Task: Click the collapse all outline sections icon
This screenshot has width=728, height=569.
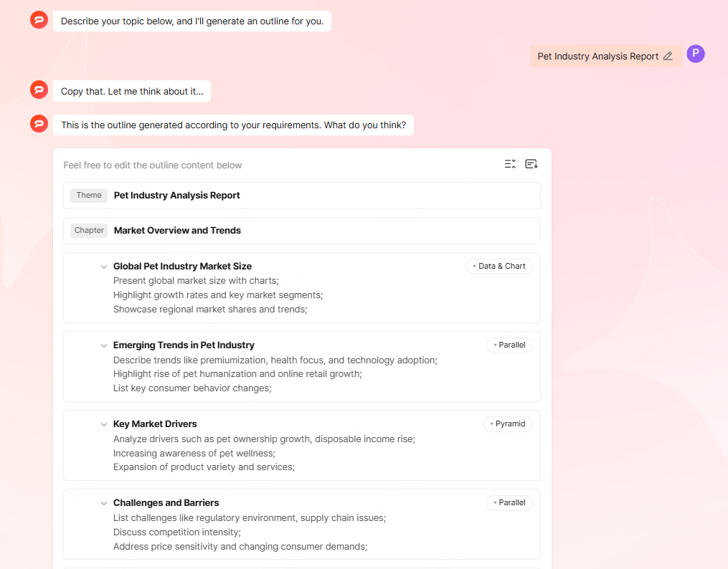Action: click(510, 164)
